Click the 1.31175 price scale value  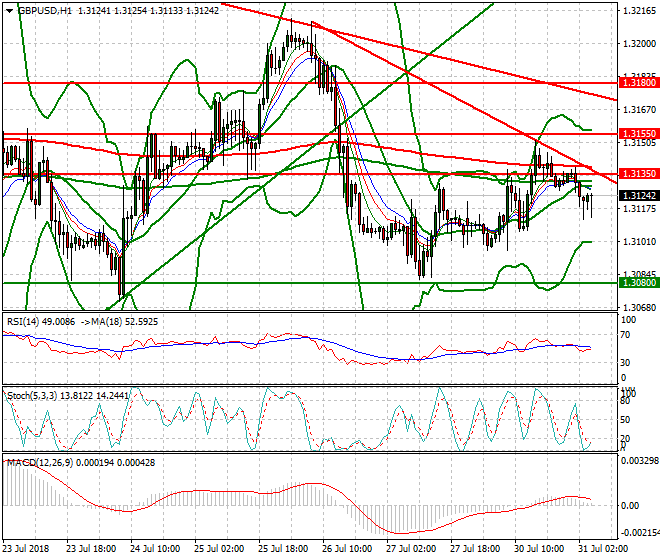pyautogui.click(x=639, y=209)
